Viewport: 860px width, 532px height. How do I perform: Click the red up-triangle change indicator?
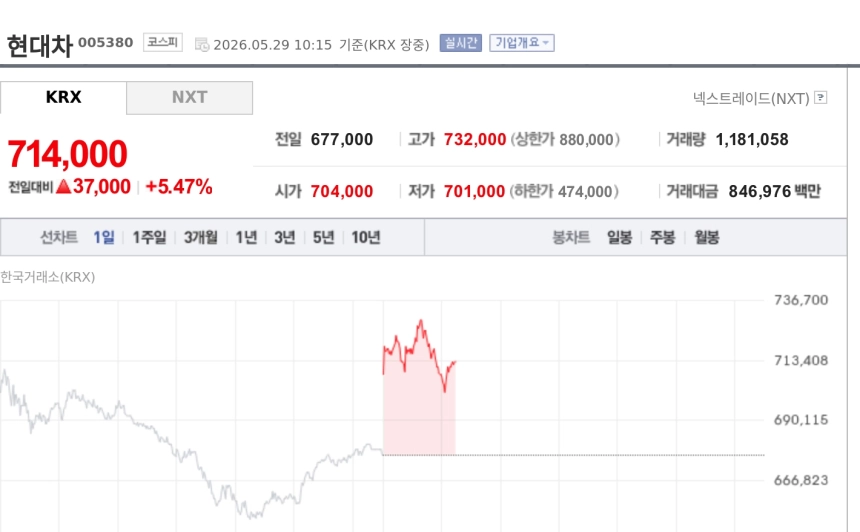tap(64, 186)
